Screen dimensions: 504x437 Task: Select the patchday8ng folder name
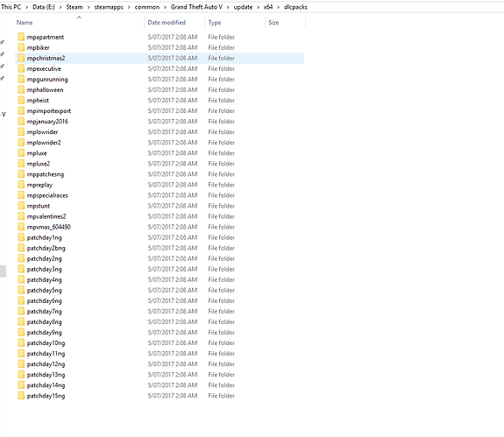[45, 321]
